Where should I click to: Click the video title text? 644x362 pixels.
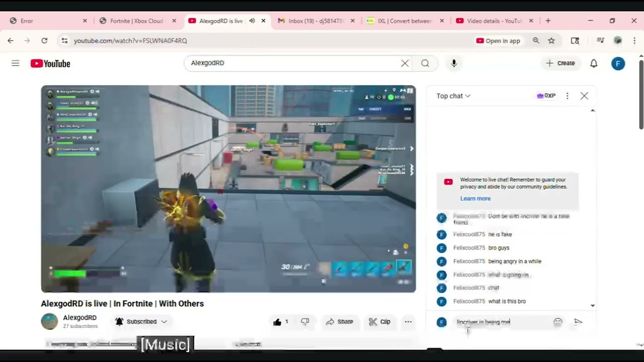click(x=122, y=304)
